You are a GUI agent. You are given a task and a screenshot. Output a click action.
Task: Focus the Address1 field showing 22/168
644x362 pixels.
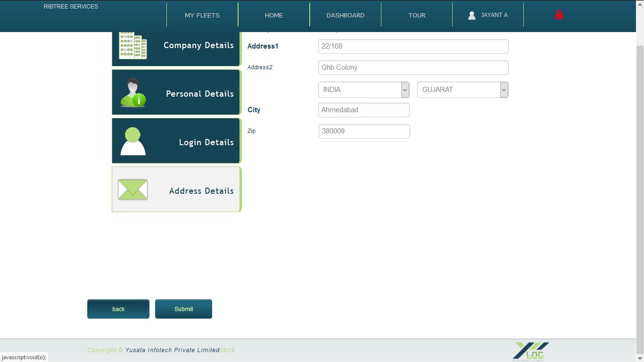pyautogui.click(x=413, y=46)
